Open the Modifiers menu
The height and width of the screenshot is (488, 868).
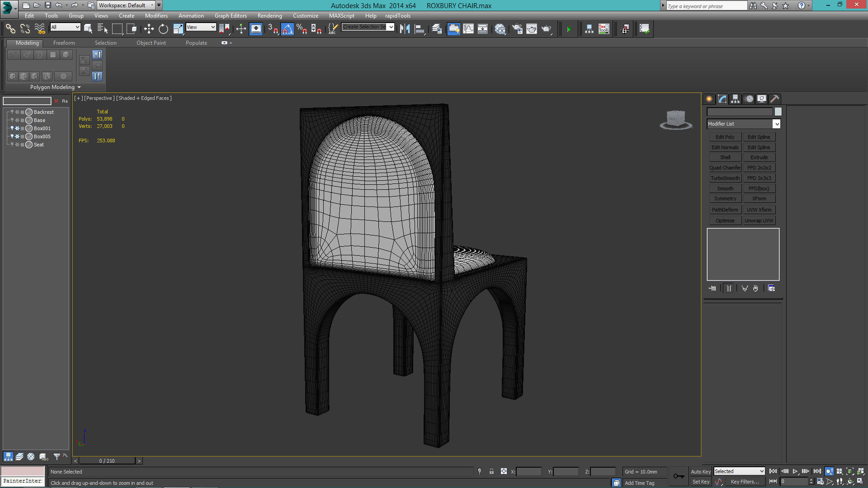(156, 16)
